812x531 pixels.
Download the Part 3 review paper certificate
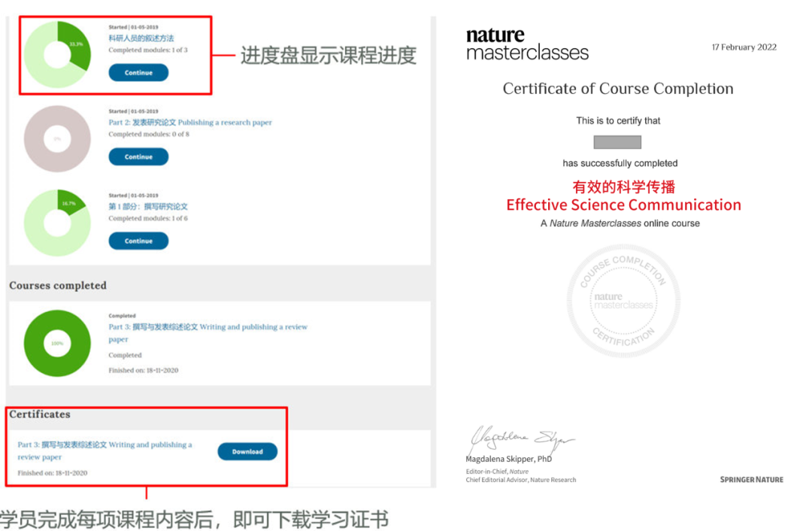coord(247,452)
